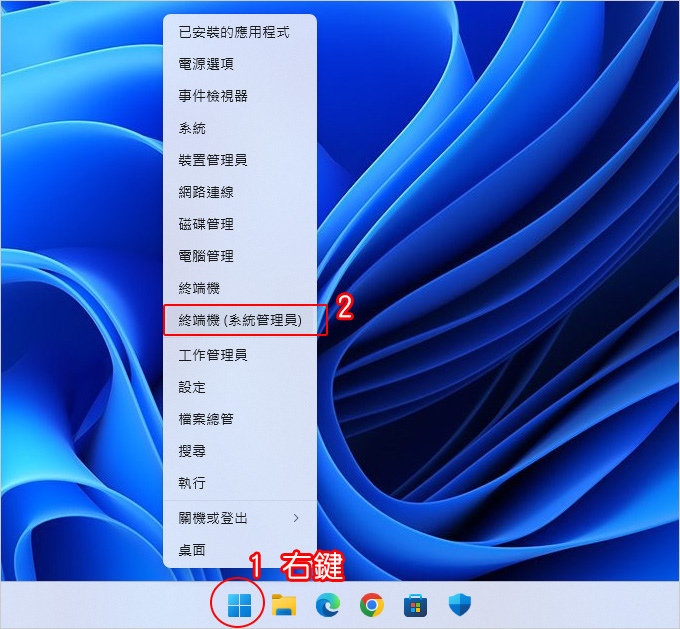Select 設定 menu item
This screenshot has width=680, height=629.
[x=240, y=387]
